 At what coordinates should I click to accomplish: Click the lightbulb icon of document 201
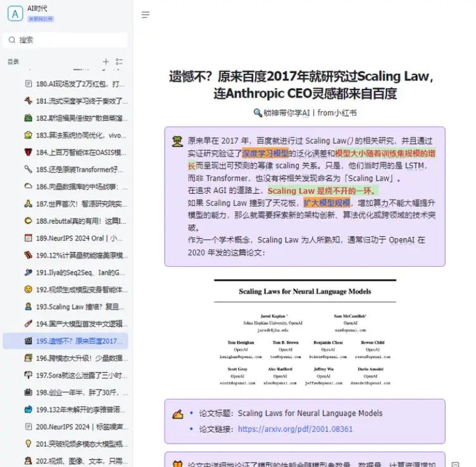pos(28,444)
